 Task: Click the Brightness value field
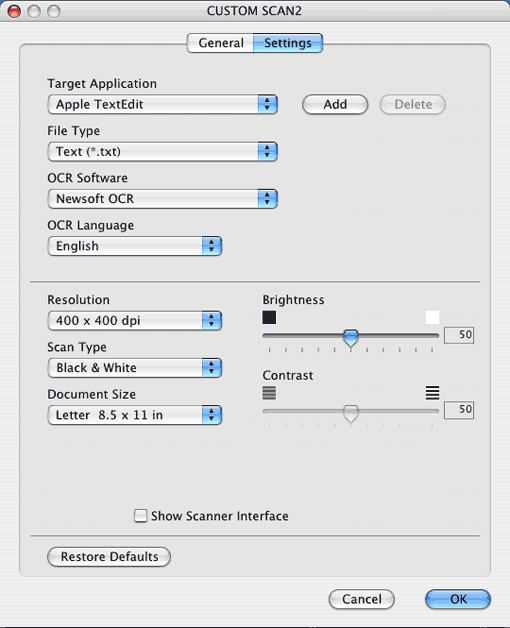click(x=459, y=335)
